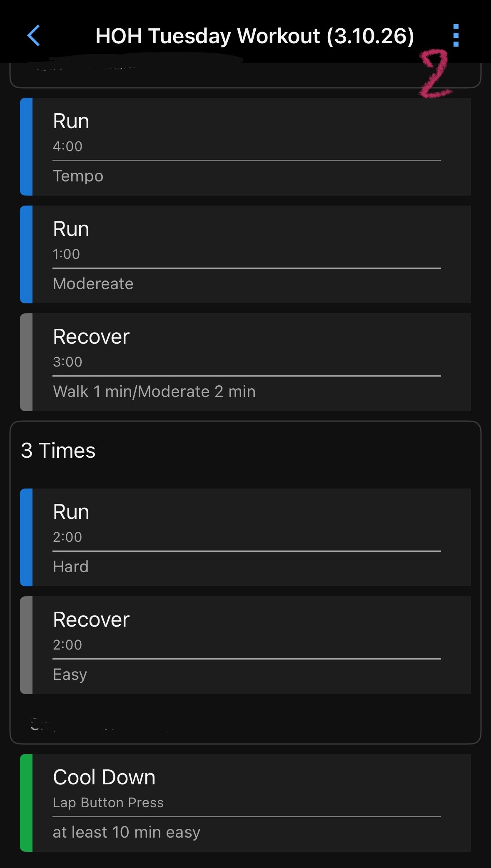Click the "Modereate" note text
Viewport: 491px width, 868px height.
tap(93, 284)
